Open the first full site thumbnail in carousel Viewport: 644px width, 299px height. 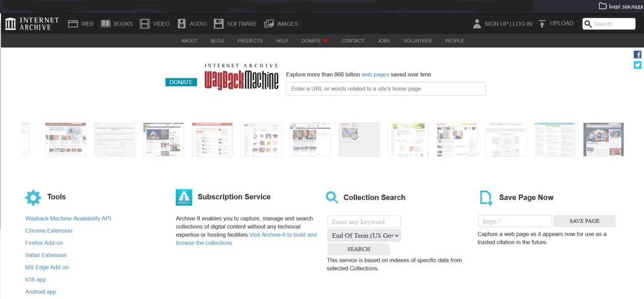(x=66, y=139)
